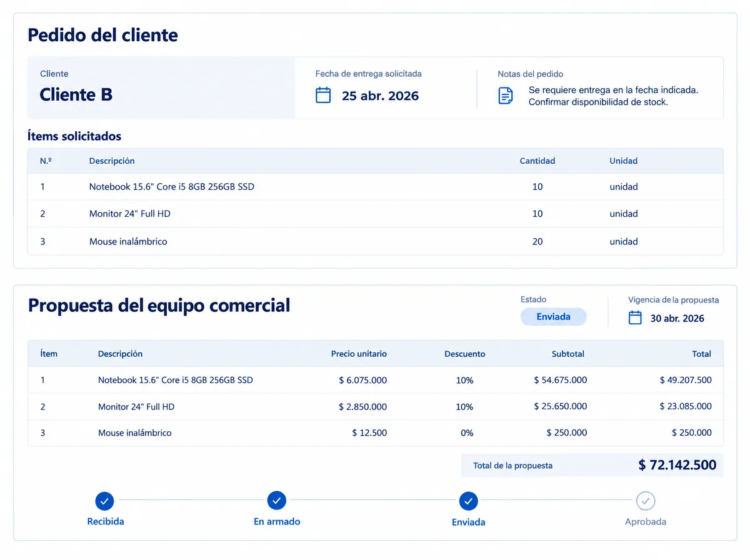750x560 pixels.
Task: Click the delivery date 25 abr. 2026
Action: 380,96
